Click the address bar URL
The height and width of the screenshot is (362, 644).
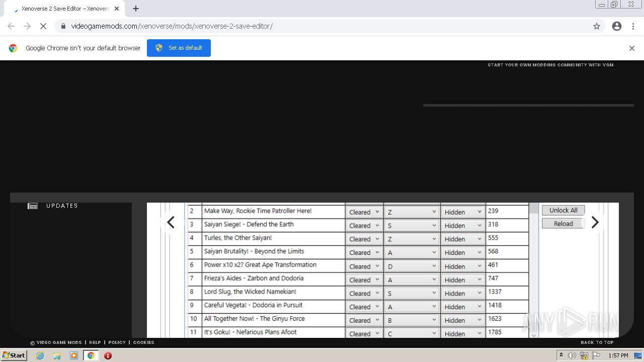pos(172,26)
